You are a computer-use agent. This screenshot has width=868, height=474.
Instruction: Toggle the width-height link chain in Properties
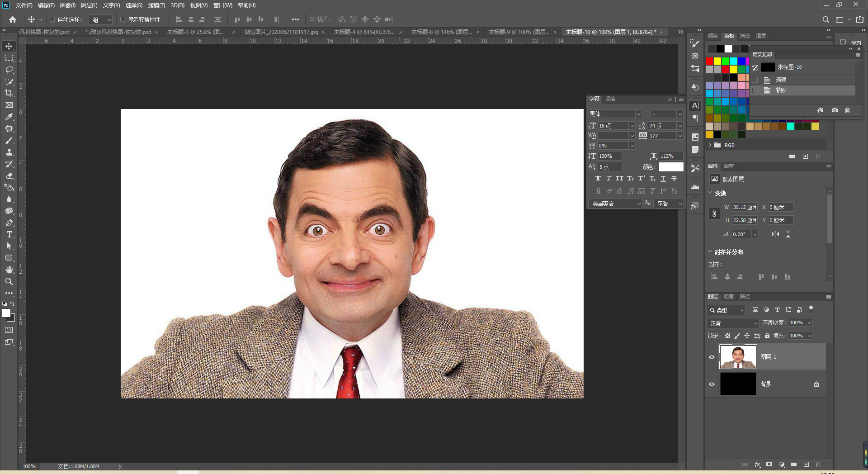pyautogui.click(x=714, y=214)
